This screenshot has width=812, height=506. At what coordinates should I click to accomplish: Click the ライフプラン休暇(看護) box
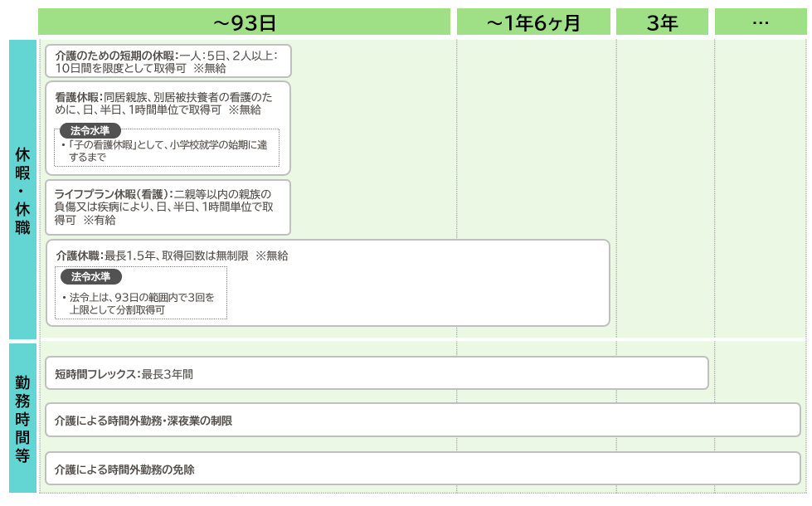coord(168,207)
